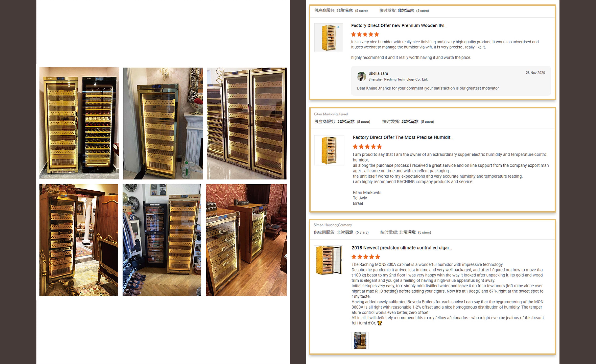
Task: Click the star rating in Simon Hausner's review
Action: click(366, 257)
